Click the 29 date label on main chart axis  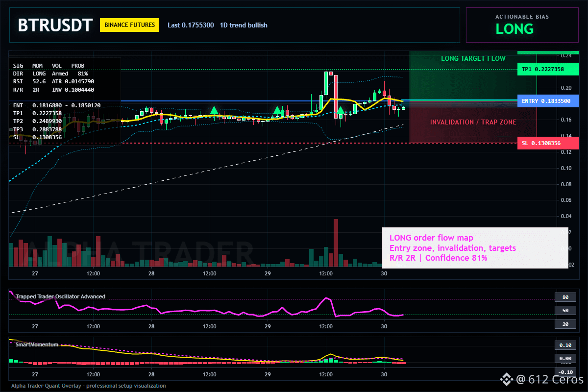[268, 273]
